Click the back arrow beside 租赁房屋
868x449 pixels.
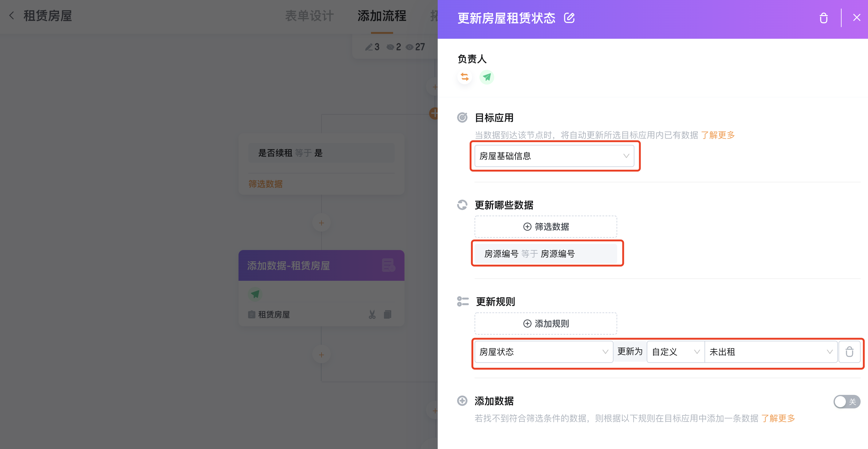click(x=12, y=15)
